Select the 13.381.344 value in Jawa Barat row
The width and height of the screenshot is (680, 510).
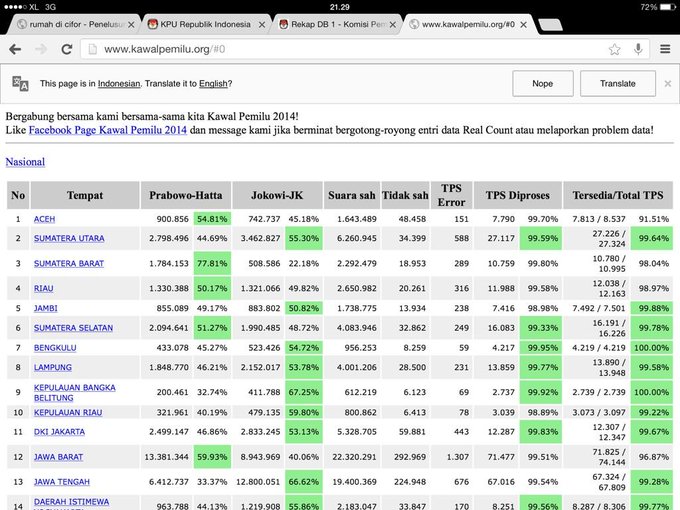tap(167, 457)
